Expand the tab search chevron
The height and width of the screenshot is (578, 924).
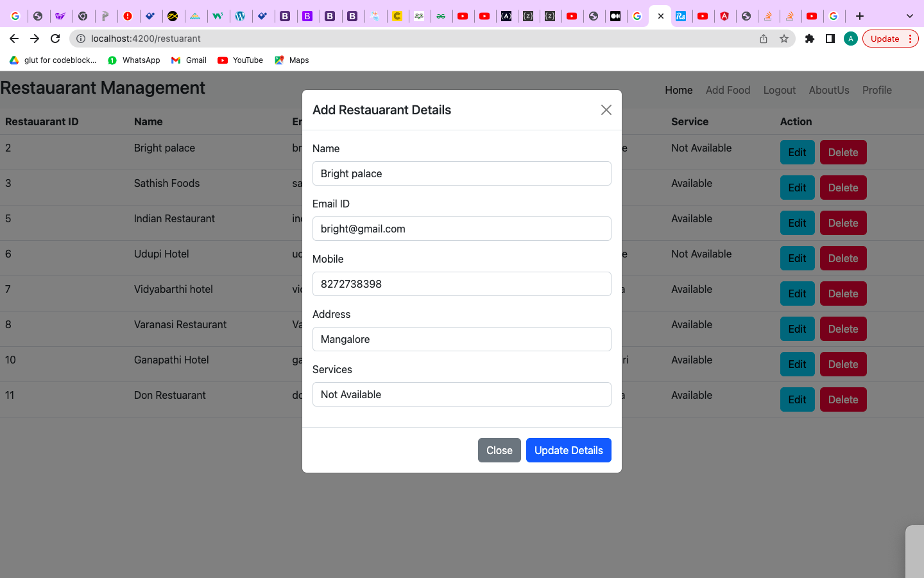click(x=909, y=16)
